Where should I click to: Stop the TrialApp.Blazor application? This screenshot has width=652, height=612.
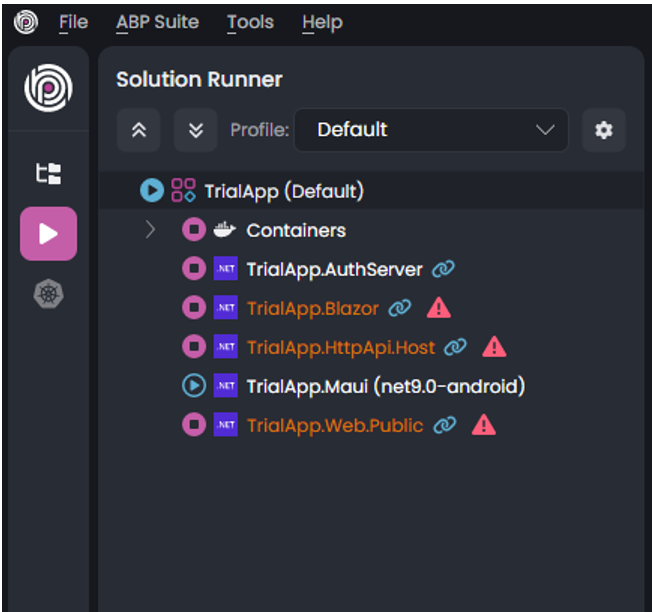[193, 308]
